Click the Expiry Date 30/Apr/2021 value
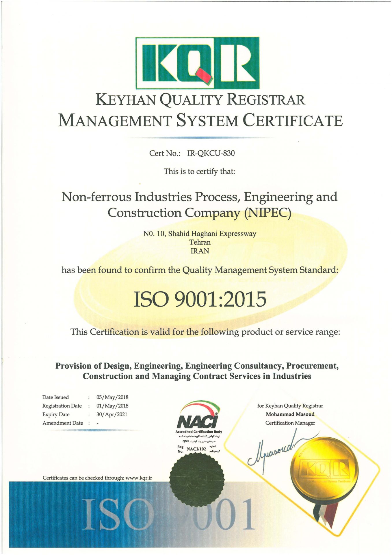This screenshot has width=392, height=555. pyautogui.click(x=112, y=414)
